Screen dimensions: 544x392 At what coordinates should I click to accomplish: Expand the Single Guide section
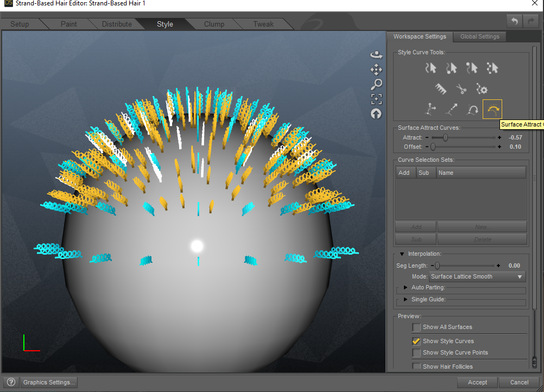point(405,299)
